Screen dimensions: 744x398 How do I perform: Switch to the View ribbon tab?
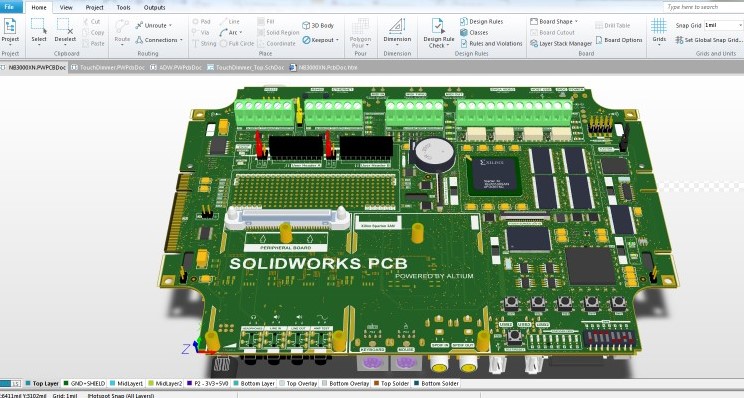click(66, 7)
